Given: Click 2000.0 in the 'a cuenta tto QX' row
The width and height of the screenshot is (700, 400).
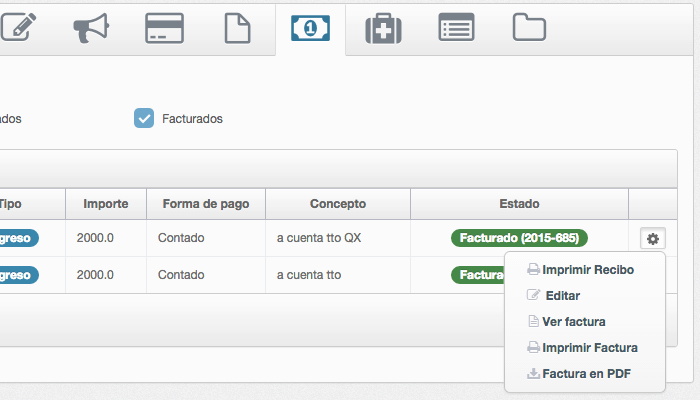Looking at the screenshot, I should [x=95, y=238].
